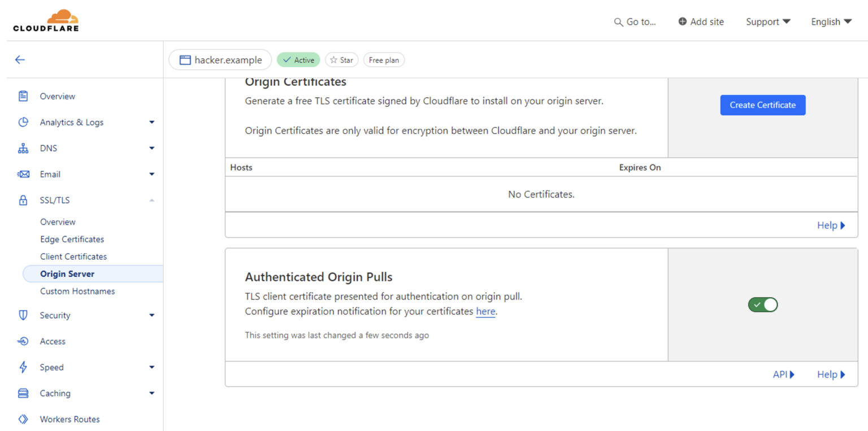Image resolution: width=868 pixels, height=431 pixels.
Task: Click the Caching icon in the sidebar
Action: coord(23,393)
